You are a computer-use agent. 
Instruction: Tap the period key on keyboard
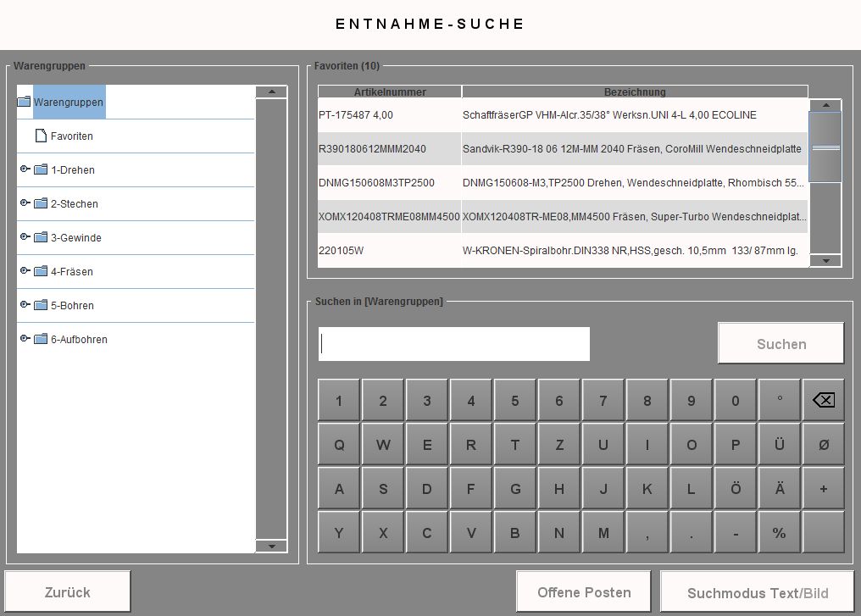tap(692, 532)
